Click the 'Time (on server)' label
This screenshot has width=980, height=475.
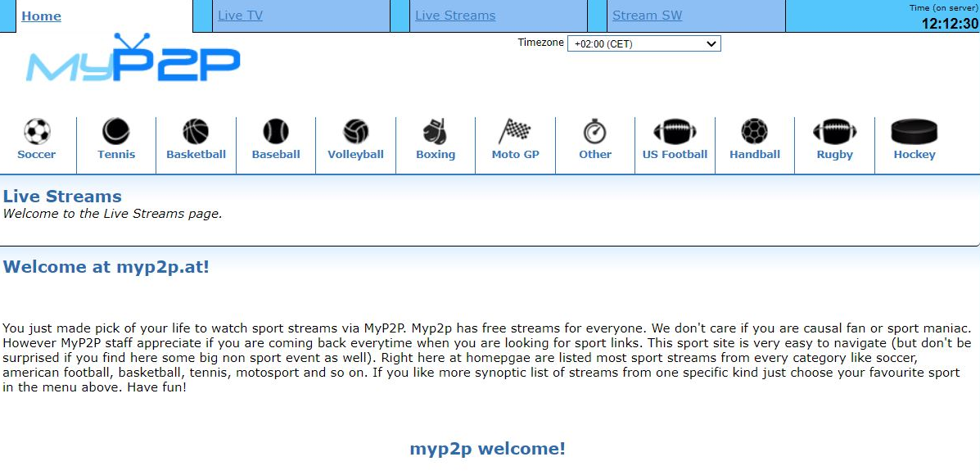pos(943,8)
